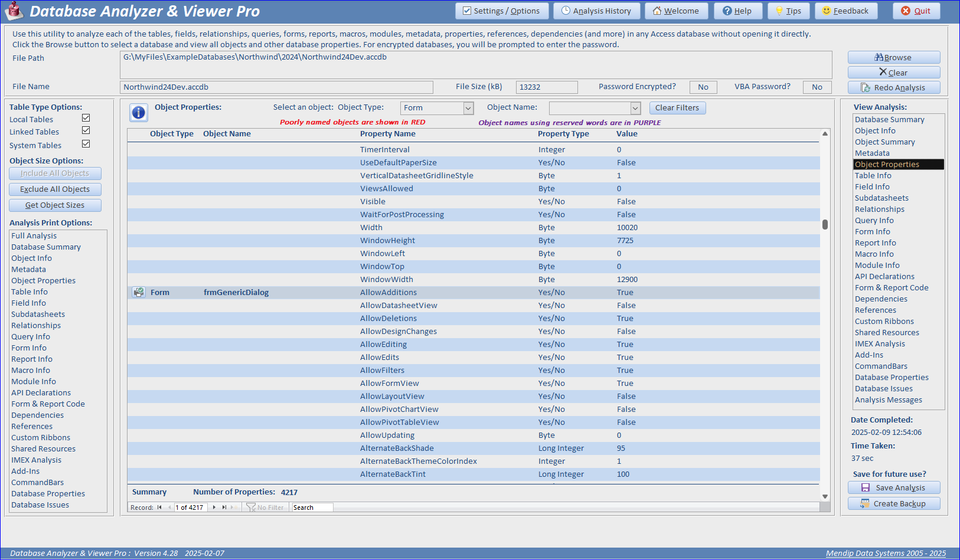This screenshot has width=960, height=560.
Task: Click the File Name field
Action: click(x=277, y=87)
